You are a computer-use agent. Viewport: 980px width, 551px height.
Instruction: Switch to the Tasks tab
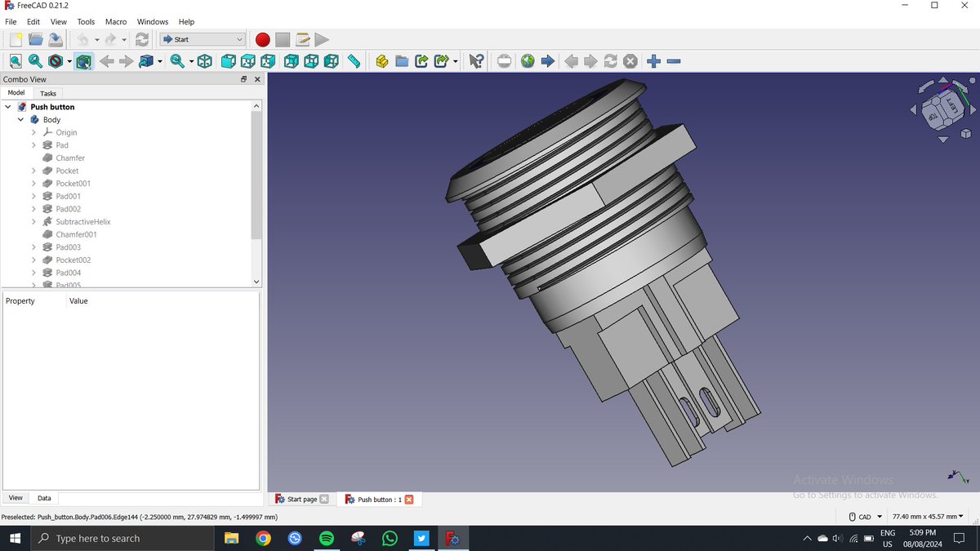pos(48,93)
